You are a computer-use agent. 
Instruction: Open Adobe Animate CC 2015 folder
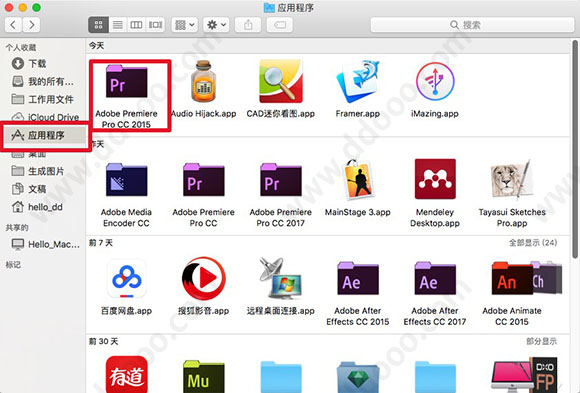click(512, 278)
